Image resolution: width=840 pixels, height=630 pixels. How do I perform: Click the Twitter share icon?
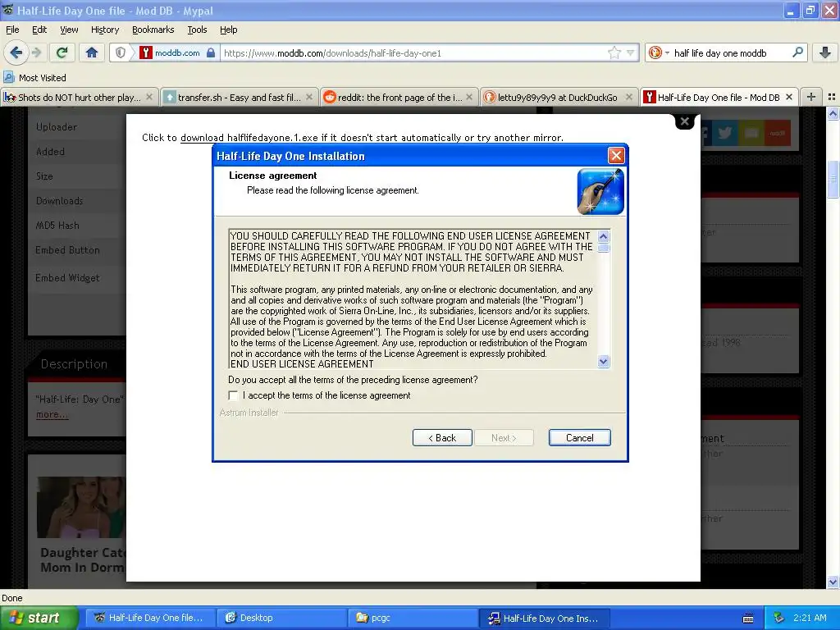pos(724,133)
